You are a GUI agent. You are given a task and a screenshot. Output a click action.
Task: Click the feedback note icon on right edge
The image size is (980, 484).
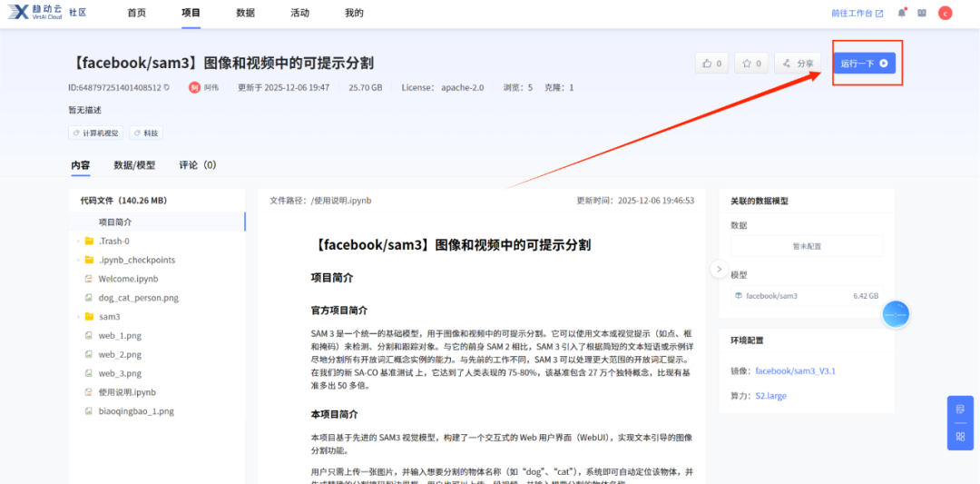[x=961, y=410]
